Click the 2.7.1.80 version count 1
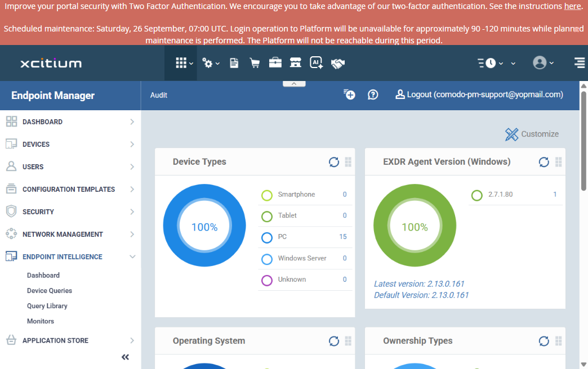Screen dimensions: 588x369 pyautogui.click(x=555, y=195)
